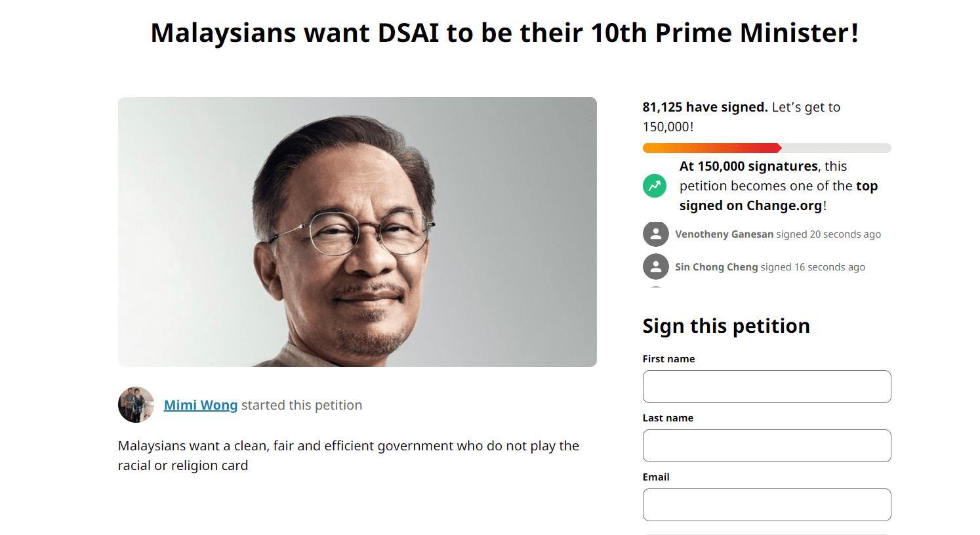Select the Email input field
This screenshot has width=980, height=535.
(x=766, y=505)
